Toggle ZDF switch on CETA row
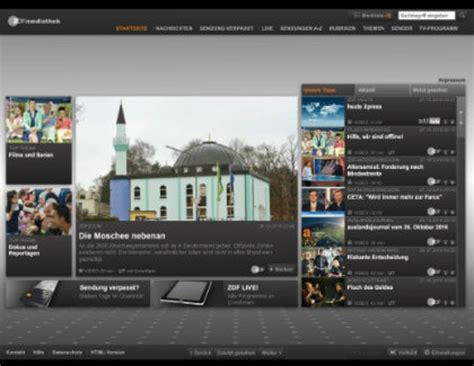Viewport: 474px width, 366px height. pos(434,212)
